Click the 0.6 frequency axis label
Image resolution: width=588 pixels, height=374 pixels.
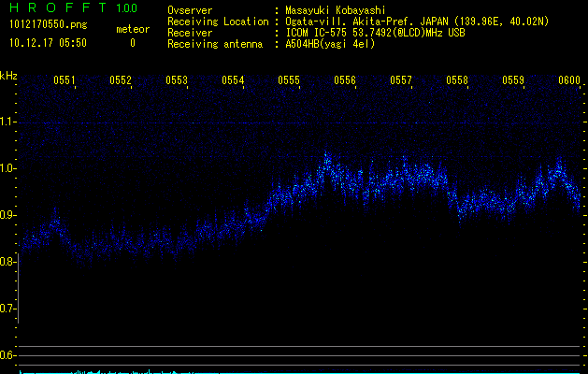coord(7,355)
